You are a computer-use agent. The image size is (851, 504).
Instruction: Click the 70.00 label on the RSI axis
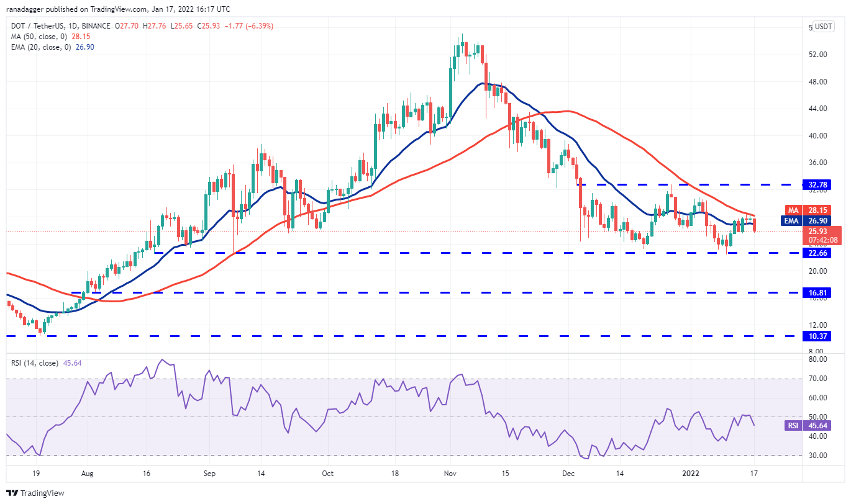pyautogui.click(x=817, y=379)
